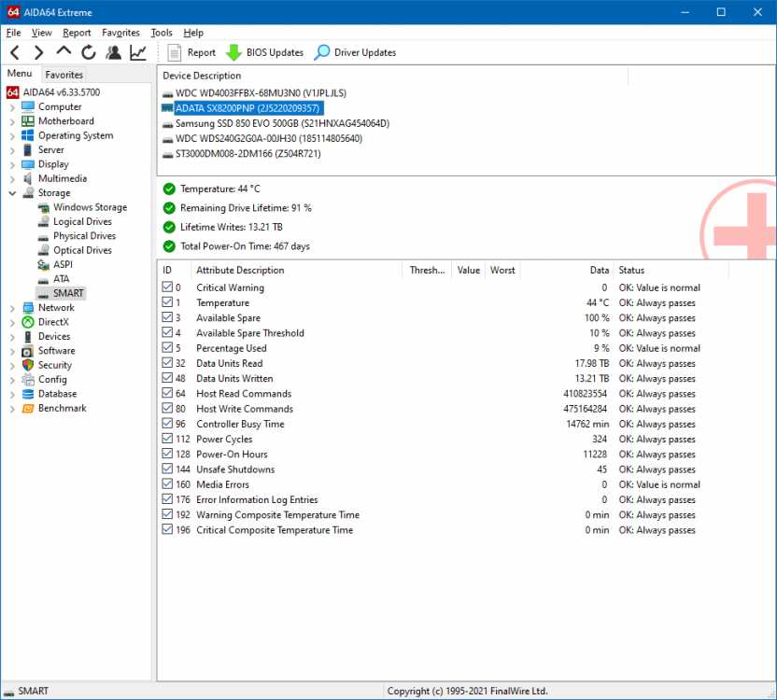Go forward with the right arrow toolbar icon
The width and height of the screenshot is (777, 700).
[x=38, y=52]
